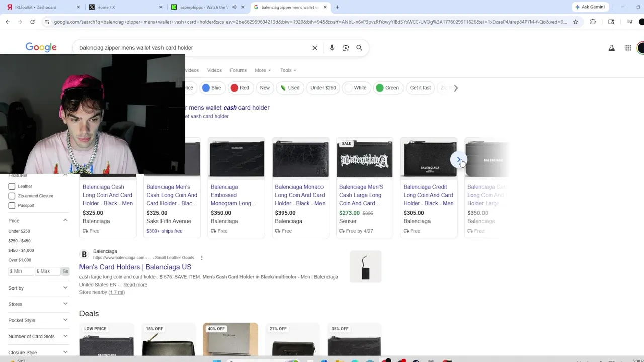Image resolution: width=644 pixels, height=362 pixels.
Task: Open the media controls music-note icon
Action: (x=630, y=22)
